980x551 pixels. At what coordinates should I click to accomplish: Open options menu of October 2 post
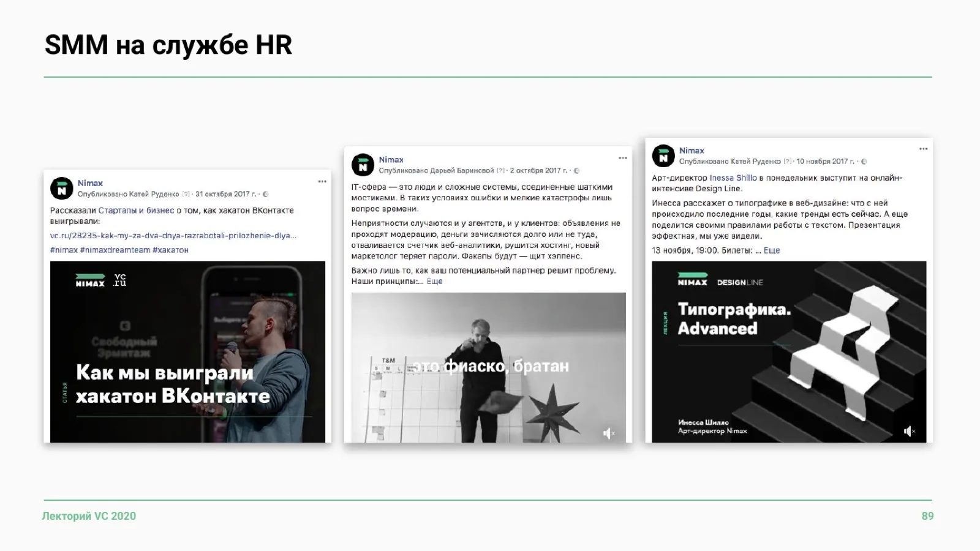(623, 158)
